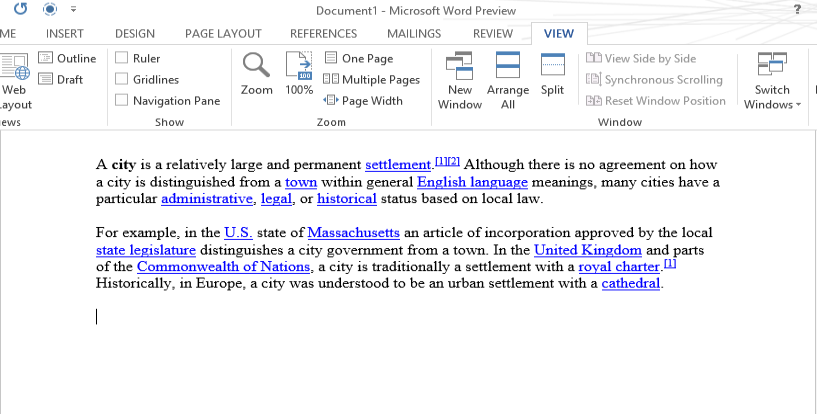This screenshot has width=817, height=414.
Task: Click Arrange All windows
Action: tap(507, 81)
